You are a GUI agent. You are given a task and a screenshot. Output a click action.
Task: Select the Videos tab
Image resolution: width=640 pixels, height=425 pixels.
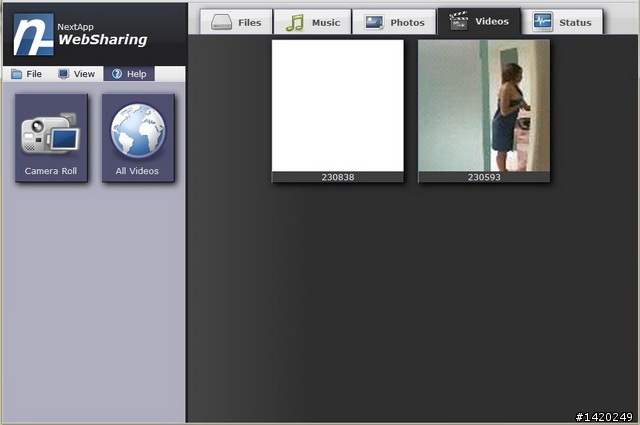[x=479, y=21]
